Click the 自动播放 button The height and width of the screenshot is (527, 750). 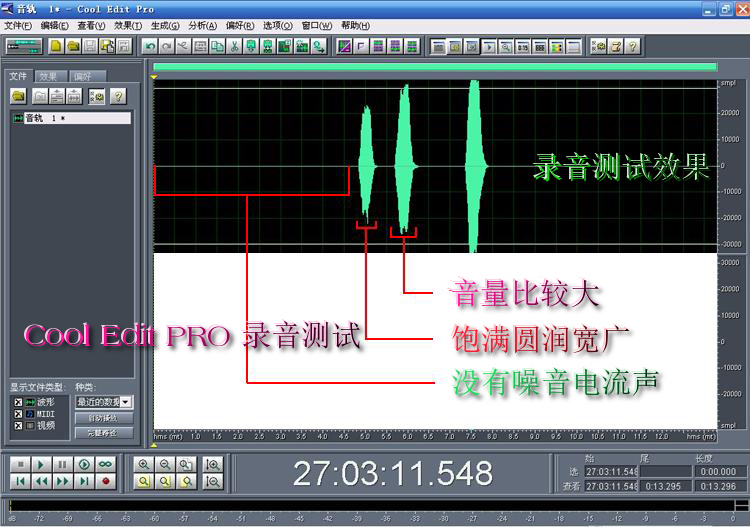pos(103,418)
